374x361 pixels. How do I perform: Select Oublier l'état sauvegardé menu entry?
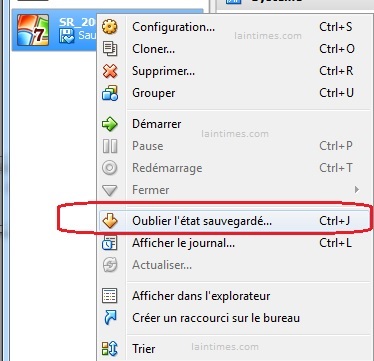pos(234,221)
